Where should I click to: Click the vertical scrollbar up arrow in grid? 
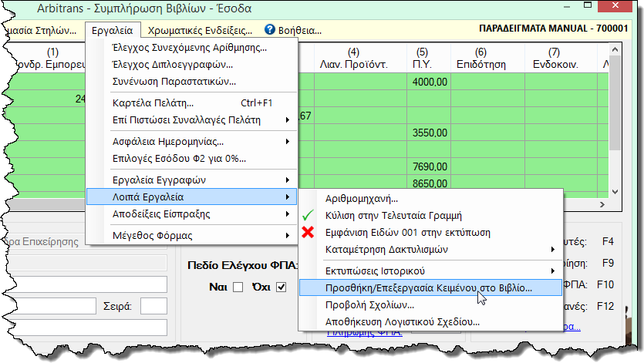click(x=615, y=49)
